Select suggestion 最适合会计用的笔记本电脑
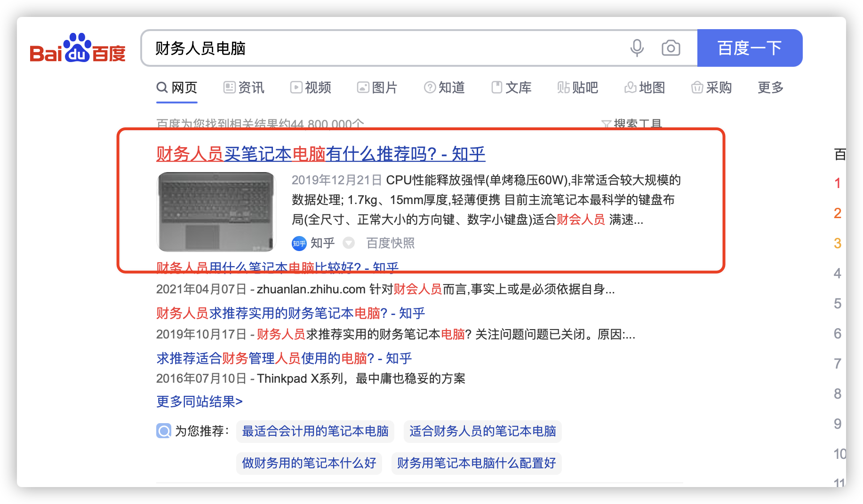Screen dimensions: 863x504 coord(315,431)
